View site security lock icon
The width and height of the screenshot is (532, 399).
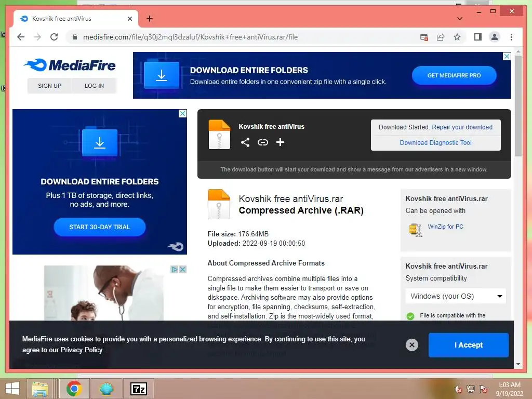coord(75,37)
